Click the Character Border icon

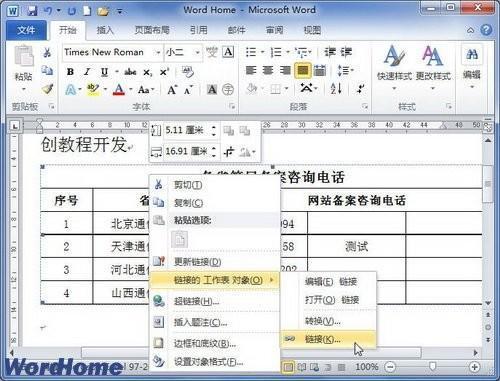pos(228,52)
